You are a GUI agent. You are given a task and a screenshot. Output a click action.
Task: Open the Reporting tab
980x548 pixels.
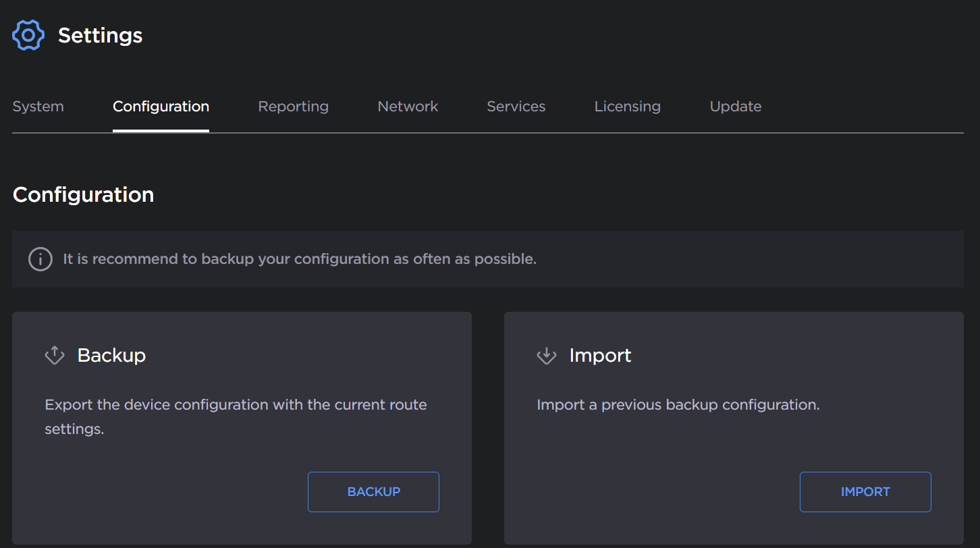(293, 106)
